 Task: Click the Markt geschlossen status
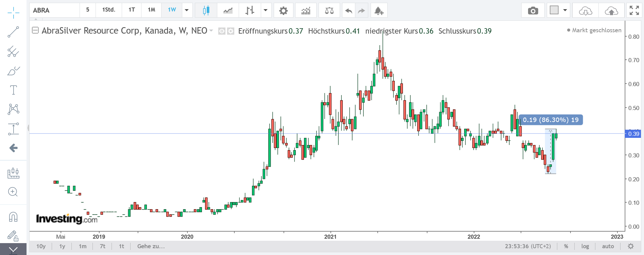594,30
